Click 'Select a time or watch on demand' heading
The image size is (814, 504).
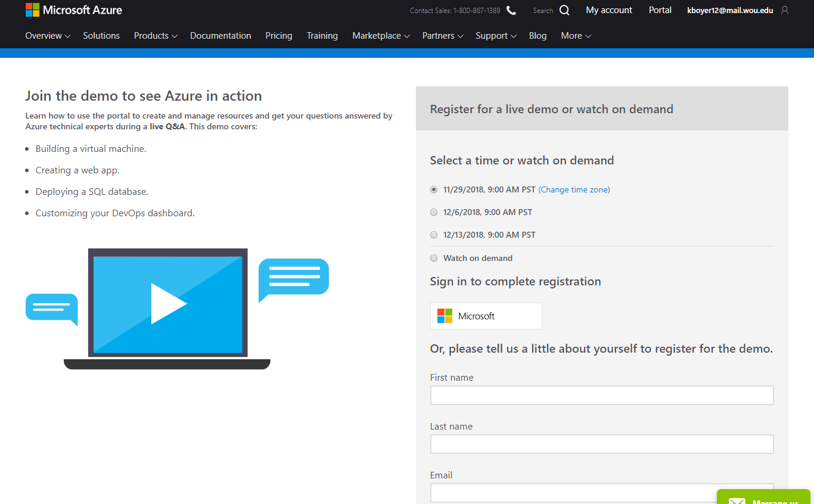point(522,160)
